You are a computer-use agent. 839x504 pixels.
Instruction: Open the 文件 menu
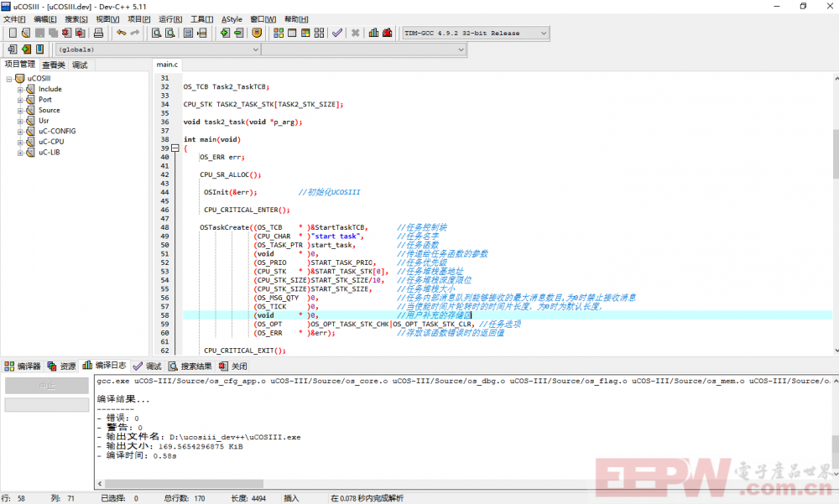[x=14, y=19]
